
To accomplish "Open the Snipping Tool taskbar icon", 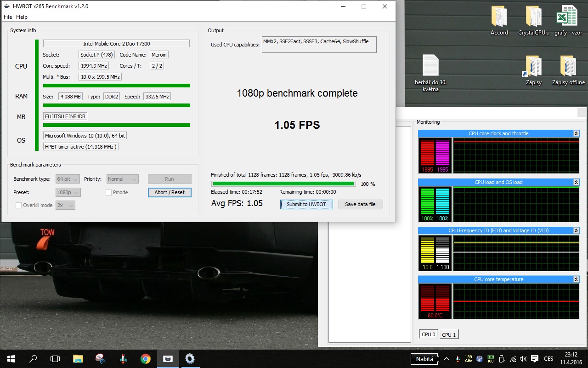I will click(x=100, y=359).
